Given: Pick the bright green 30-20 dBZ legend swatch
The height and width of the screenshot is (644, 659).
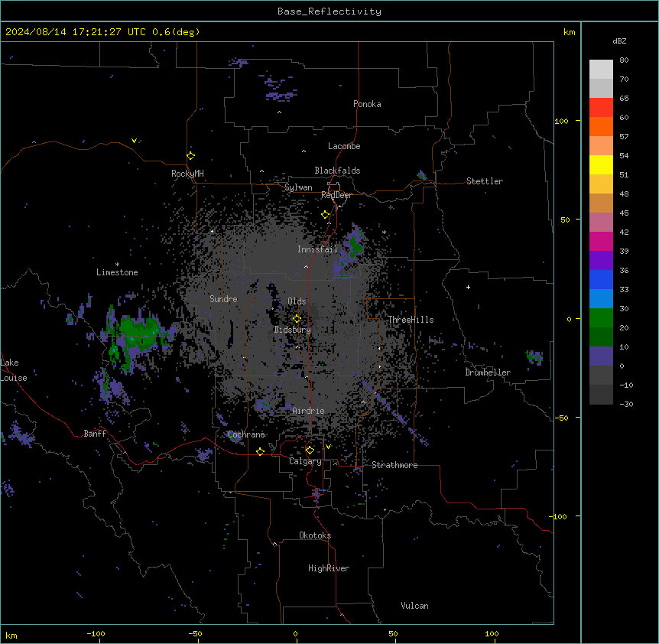Looking at the screenshot, I should 601,318.
